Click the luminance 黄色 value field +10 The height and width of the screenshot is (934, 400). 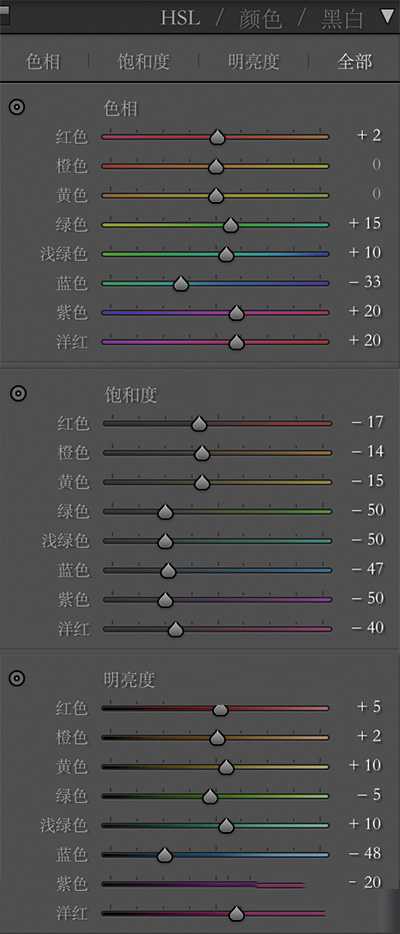click(365, 765)
